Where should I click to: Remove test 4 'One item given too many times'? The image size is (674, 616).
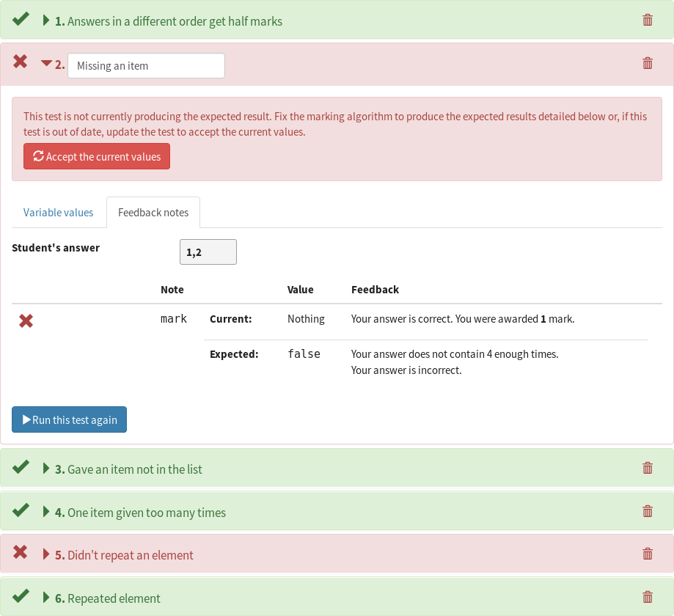[648, 512]
